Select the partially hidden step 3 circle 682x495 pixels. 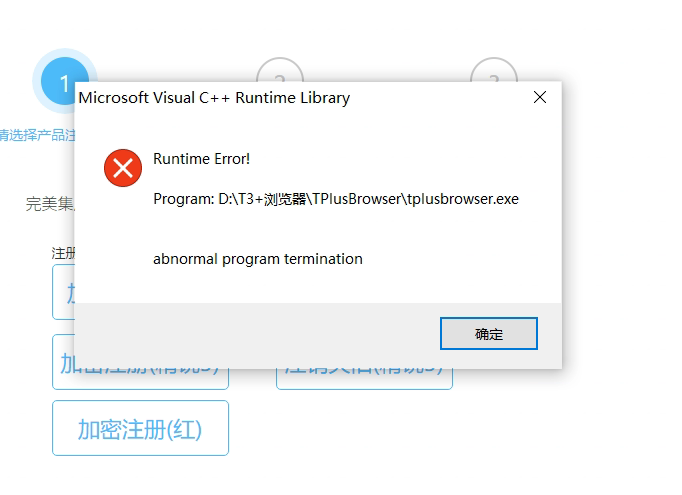(494, 70)
